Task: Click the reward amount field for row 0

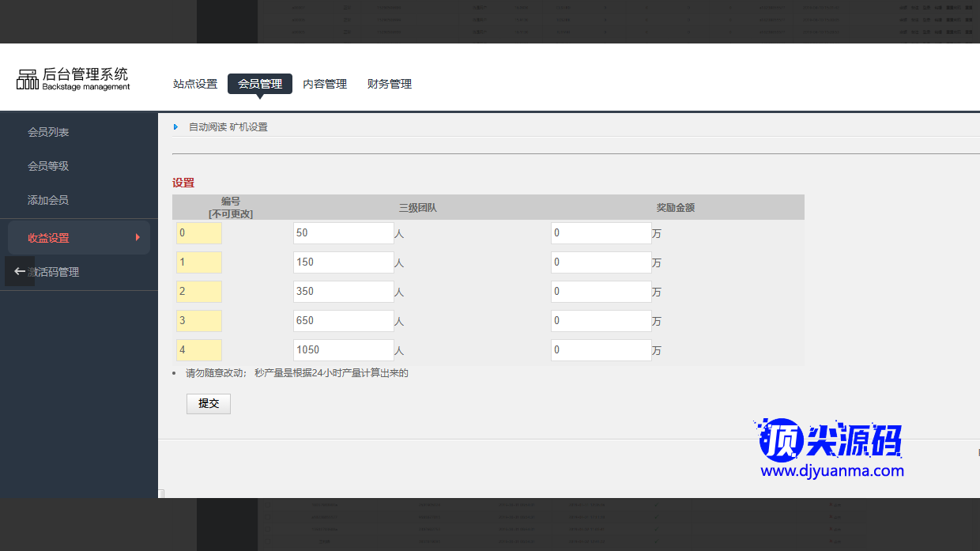Action: [601, 233]
